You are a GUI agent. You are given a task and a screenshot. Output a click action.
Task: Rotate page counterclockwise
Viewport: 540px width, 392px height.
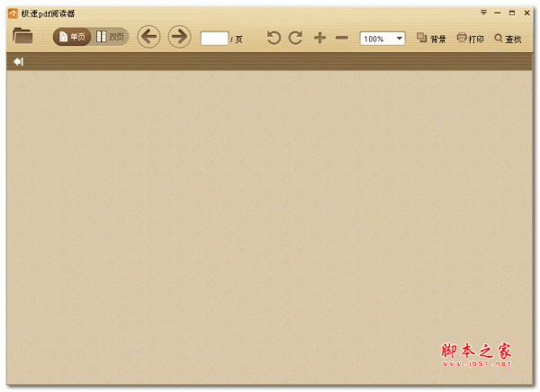click(x=274, y=38)
